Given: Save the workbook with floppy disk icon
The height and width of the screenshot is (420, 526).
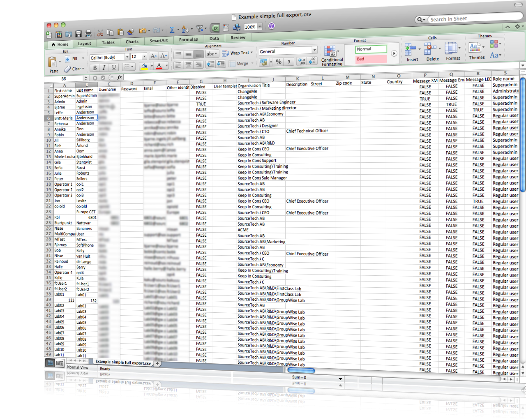Looking at the screenshot, I should [78, 34].
